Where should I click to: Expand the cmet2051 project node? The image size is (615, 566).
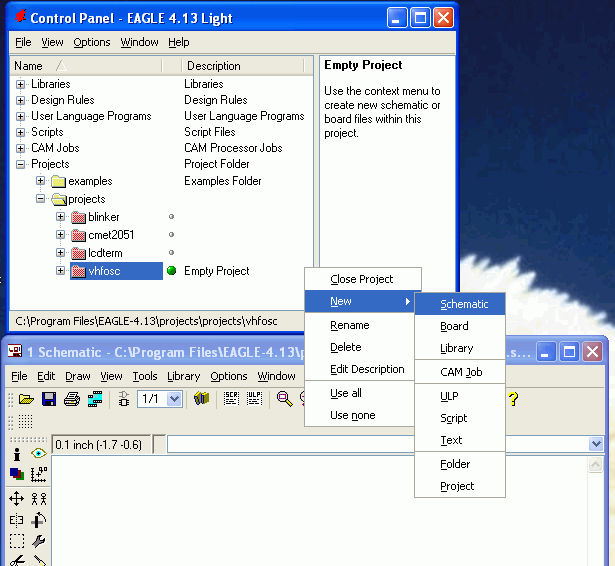click(60, 235)
